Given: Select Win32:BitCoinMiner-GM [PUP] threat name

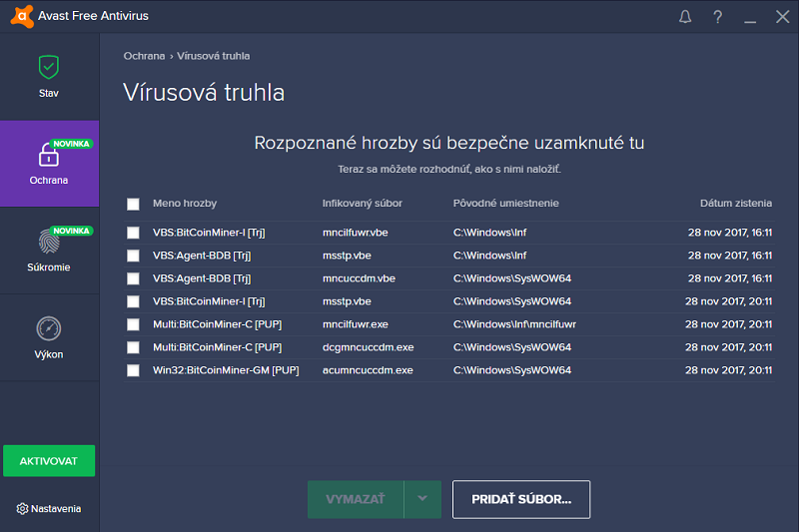Looking at the screenshot, I should (x=226, y=370).
